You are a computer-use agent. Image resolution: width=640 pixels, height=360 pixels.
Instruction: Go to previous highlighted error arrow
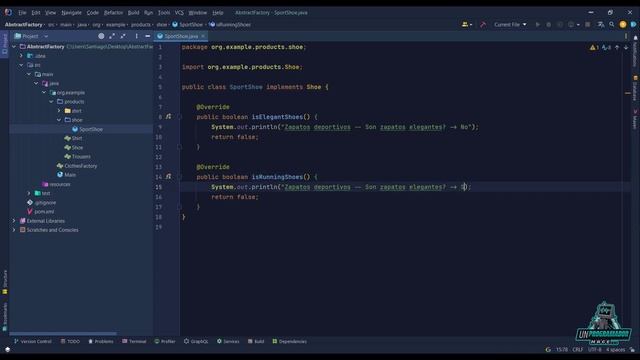coord(617,47)
